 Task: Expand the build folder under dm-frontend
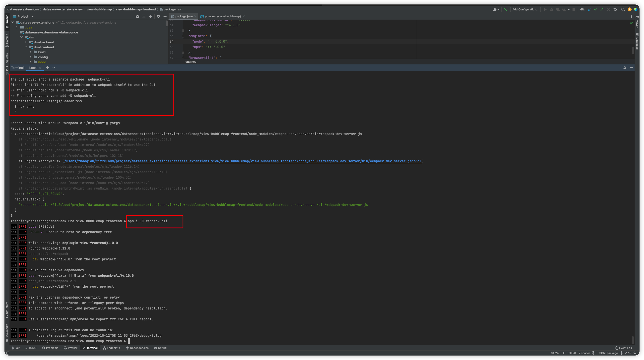click(x=31, y=52)
